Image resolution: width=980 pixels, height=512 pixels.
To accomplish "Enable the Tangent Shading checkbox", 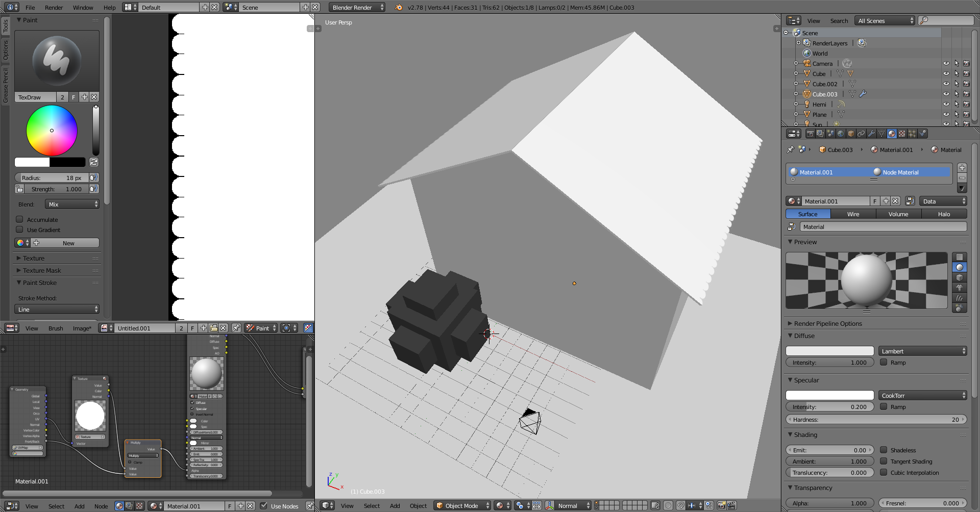I will pos(884,461).
